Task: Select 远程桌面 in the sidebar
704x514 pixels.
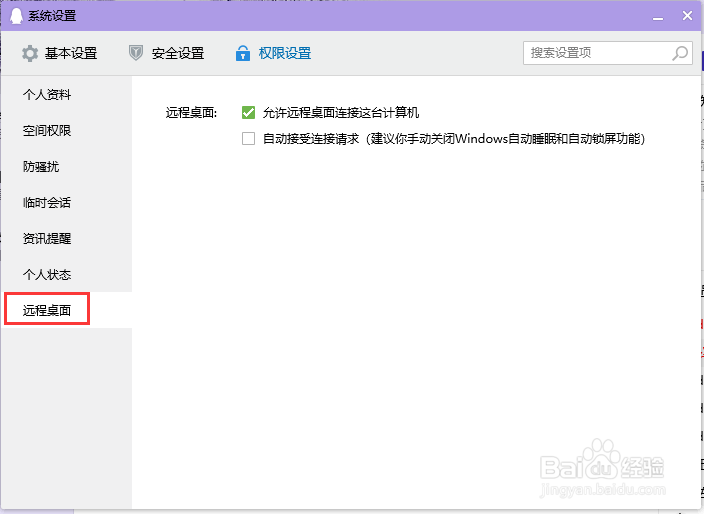Action: [x=67, y=310]
